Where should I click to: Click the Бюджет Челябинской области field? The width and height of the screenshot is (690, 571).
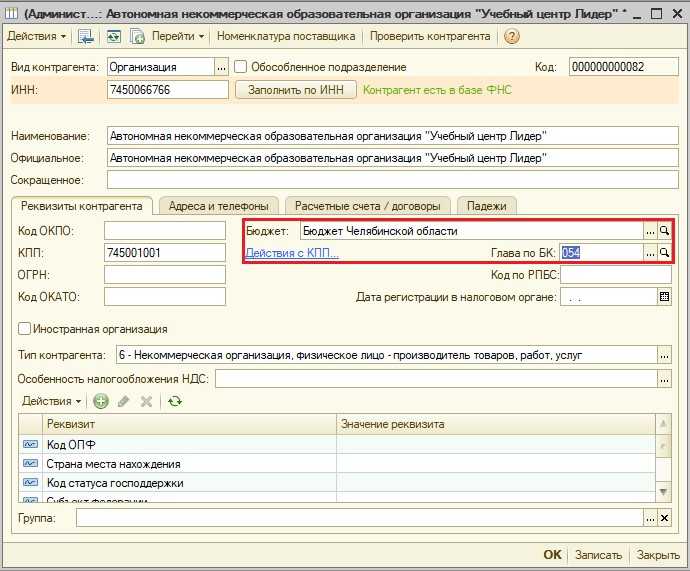point(472,231)
